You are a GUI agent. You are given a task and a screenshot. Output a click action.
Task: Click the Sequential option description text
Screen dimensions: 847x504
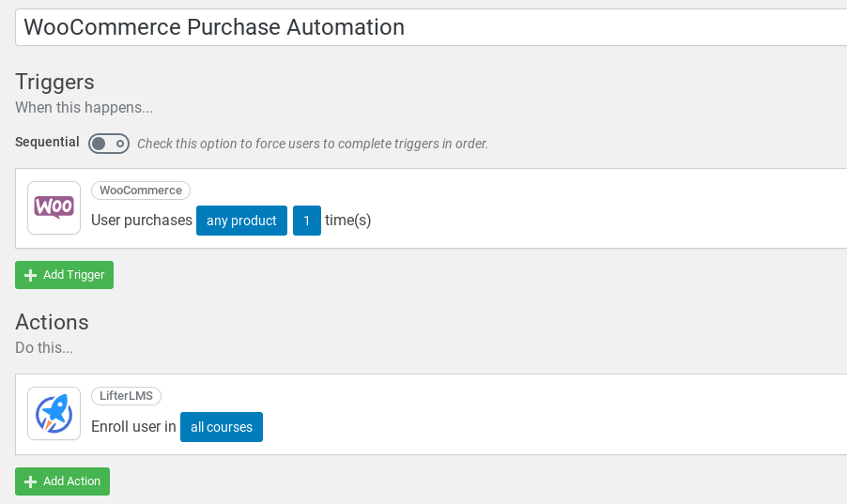[x=312, y=144]
